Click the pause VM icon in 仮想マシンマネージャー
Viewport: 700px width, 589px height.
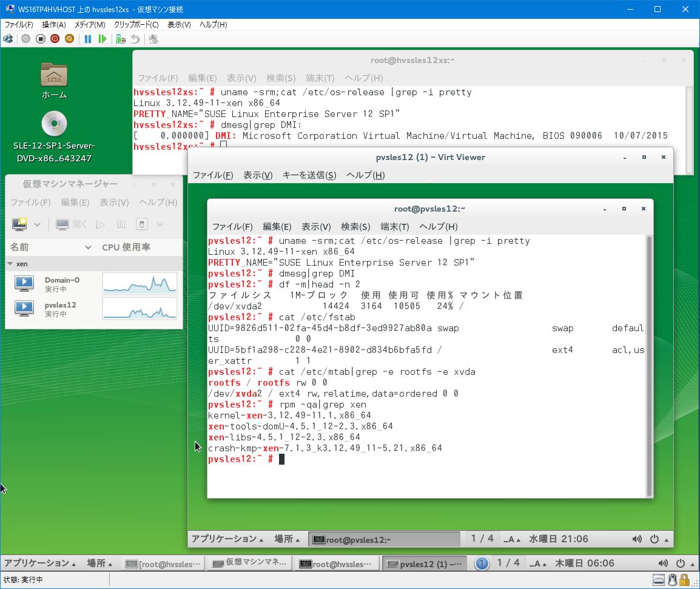coord(121,224)
